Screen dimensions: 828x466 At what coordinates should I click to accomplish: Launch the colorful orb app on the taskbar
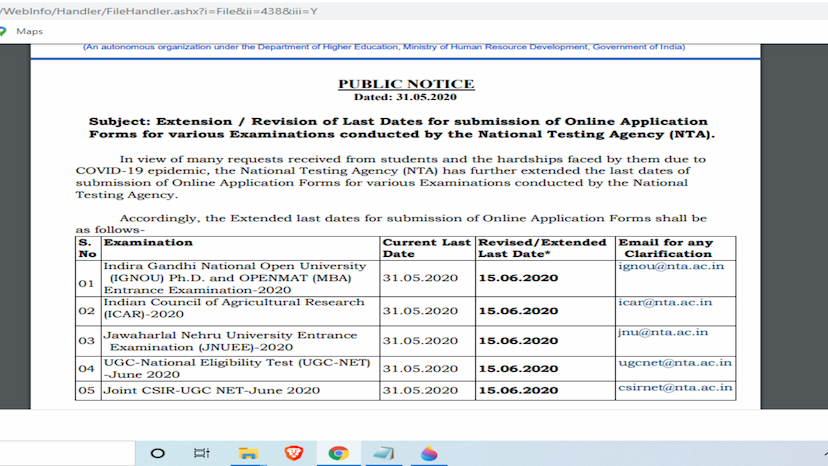(429, 453)
